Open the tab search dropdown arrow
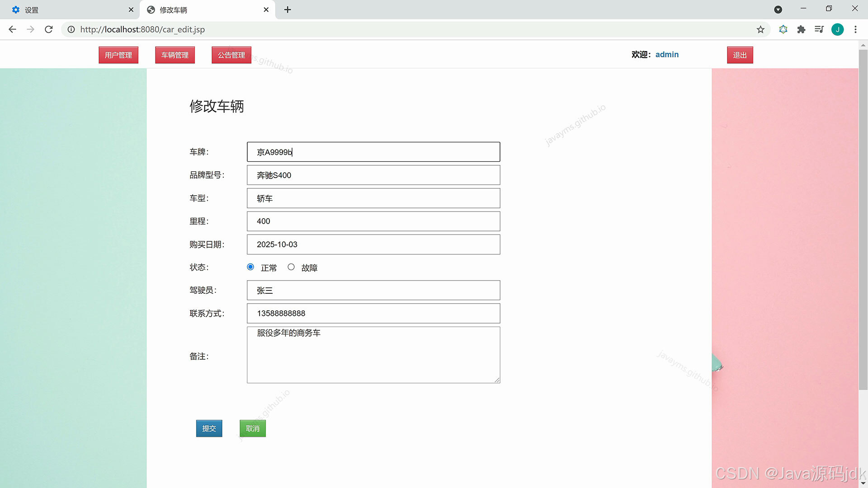The width and height of the screenshot is (868, 488). (x=778, y=9)
